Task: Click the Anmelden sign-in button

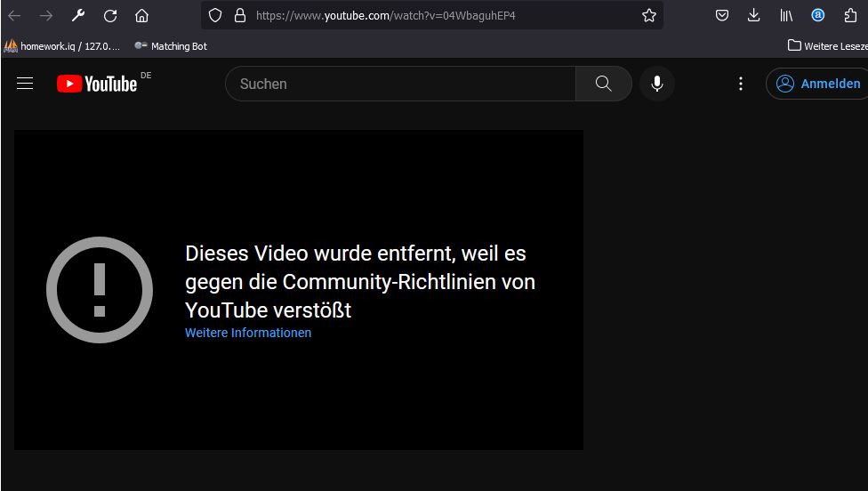Action: point(818,84)
